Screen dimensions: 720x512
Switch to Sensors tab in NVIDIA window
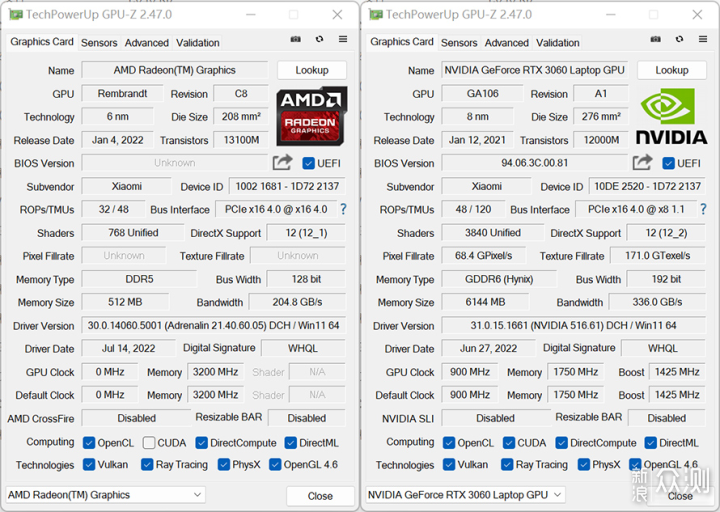click(x=459, y=43)
